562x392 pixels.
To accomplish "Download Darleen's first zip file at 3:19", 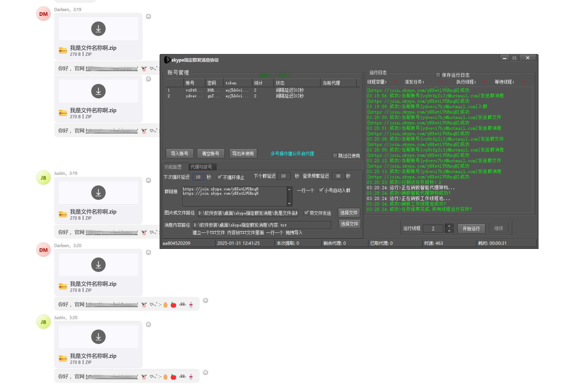I will [x=98, y=29].
